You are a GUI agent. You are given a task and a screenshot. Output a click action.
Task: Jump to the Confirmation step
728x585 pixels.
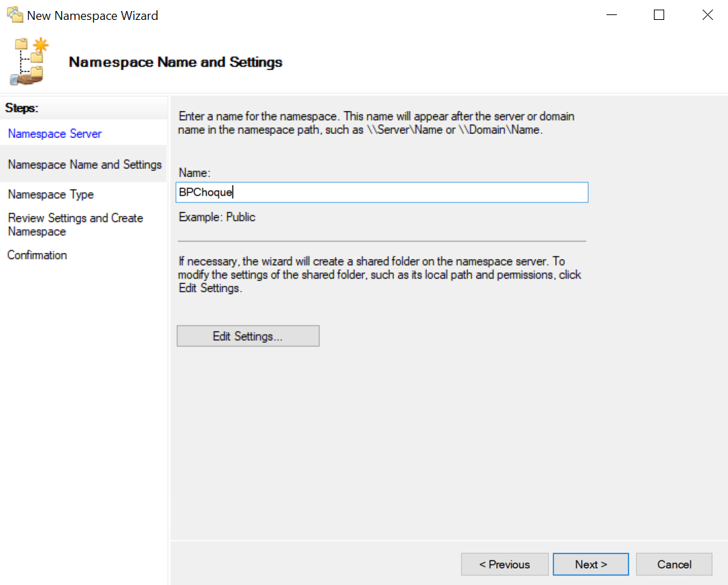[37, 255]
